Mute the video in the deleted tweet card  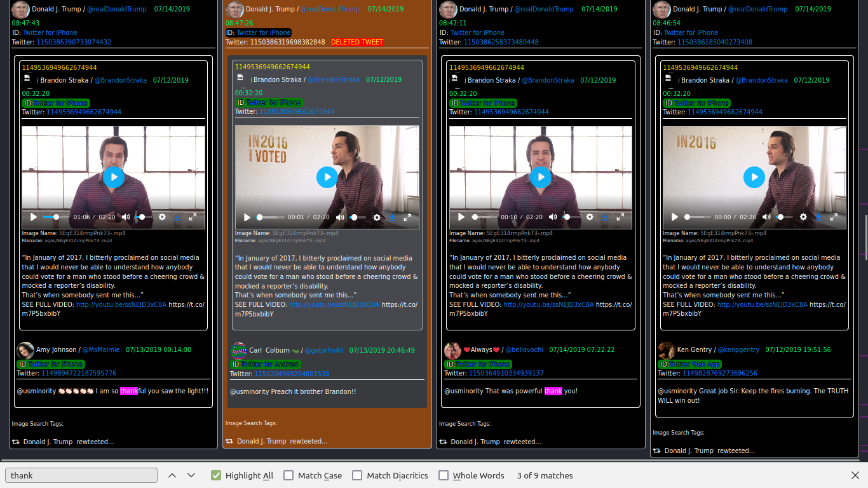pos(340,217)
